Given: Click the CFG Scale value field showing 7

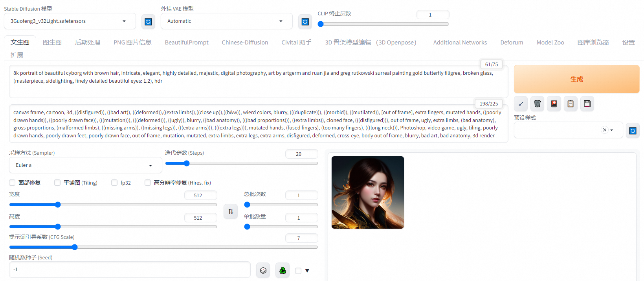Looking at the screenshot, I should point(301,238).
